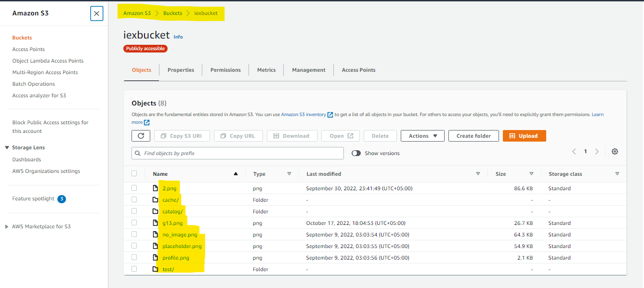The image size is (644, 288).
Task: Click the search magnifier icon in prefix field
Action: click(138, 153)
